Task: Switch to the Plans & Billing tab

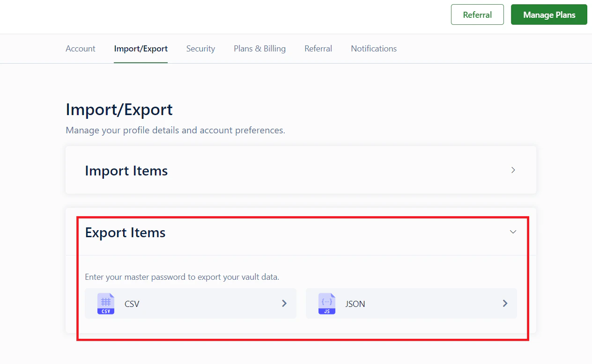Action: 259,48
